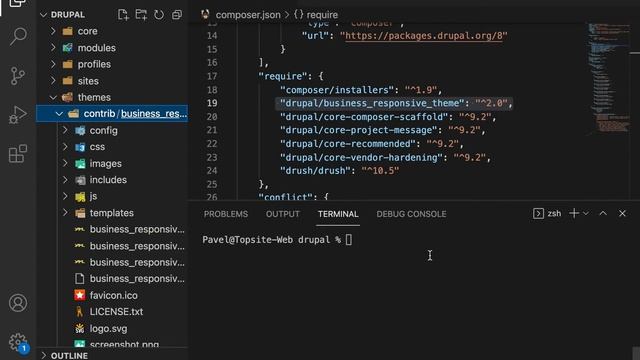Select the zsh terminal shell indicator
The width and height of the screenshot is (640, 360).
coord(547,213)
